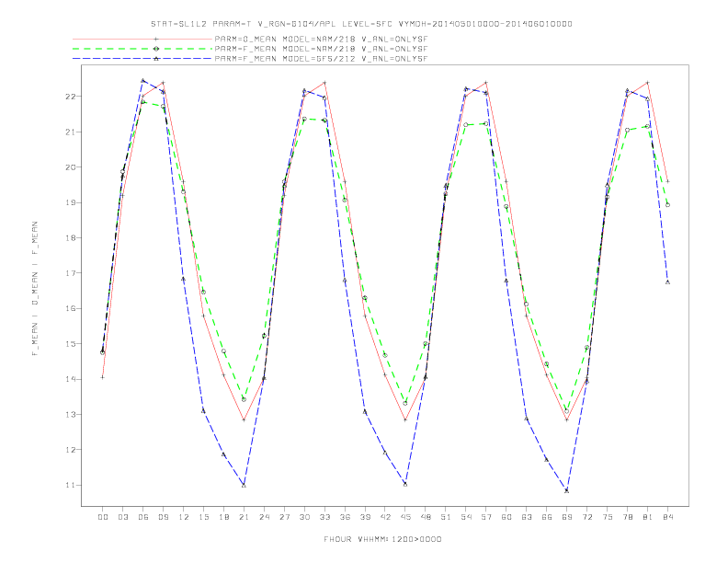Click x-axis forecast hour label 03
This screenshot has width=728, height=563.
[122, 517]
